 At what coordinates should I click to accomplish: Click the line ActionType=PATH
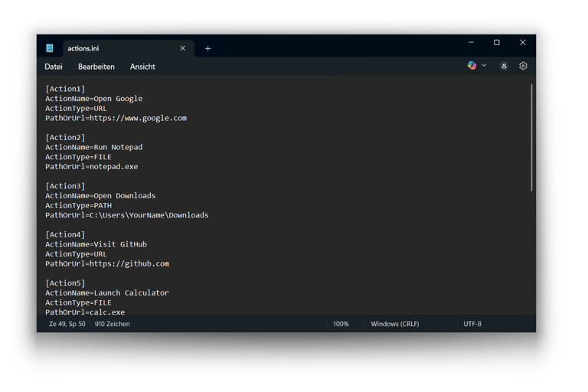78,205
